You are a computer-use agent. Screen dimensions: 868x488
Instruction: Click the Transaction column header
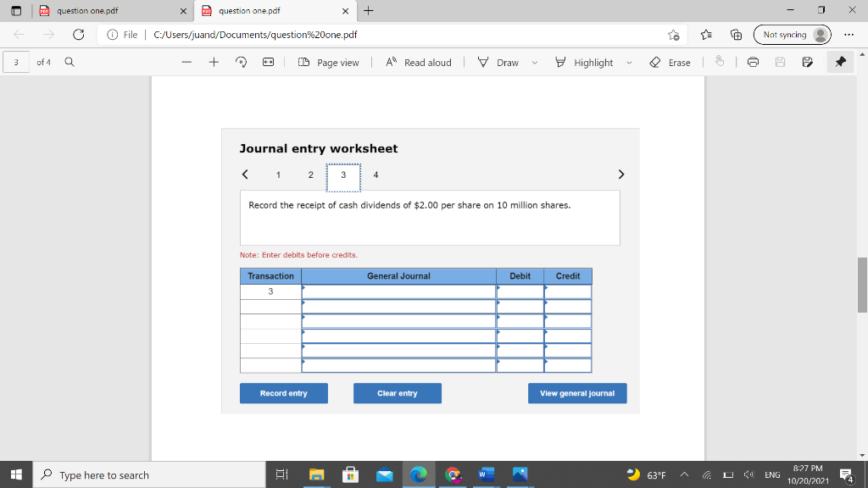[x=270, y=276]
